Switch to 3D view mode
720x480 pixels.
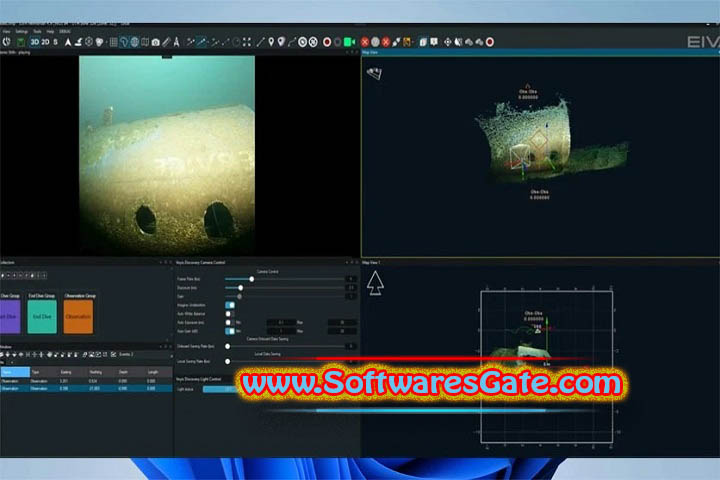pos(34,42)
